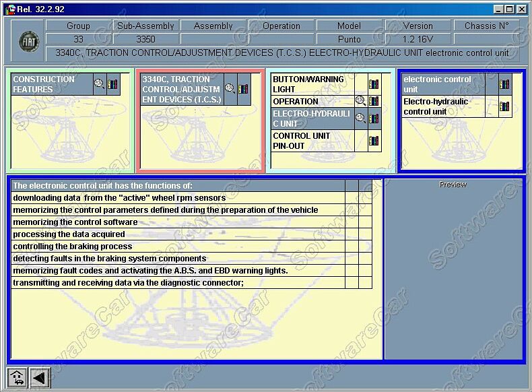Select the BUTTON/WARNING LIGHT entry
This screenshot has width=532, height=392.
[312, 84]
